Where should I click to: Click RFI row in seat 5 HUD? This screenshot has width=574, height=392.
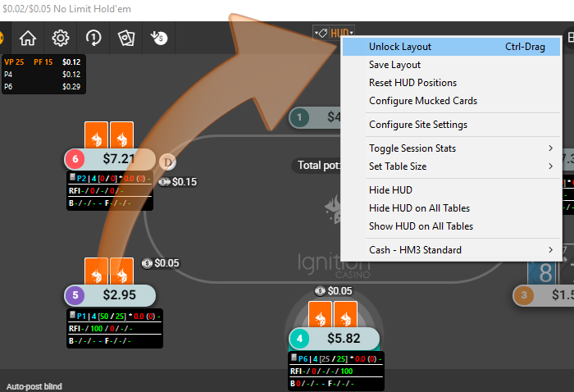tap(115, 328)
